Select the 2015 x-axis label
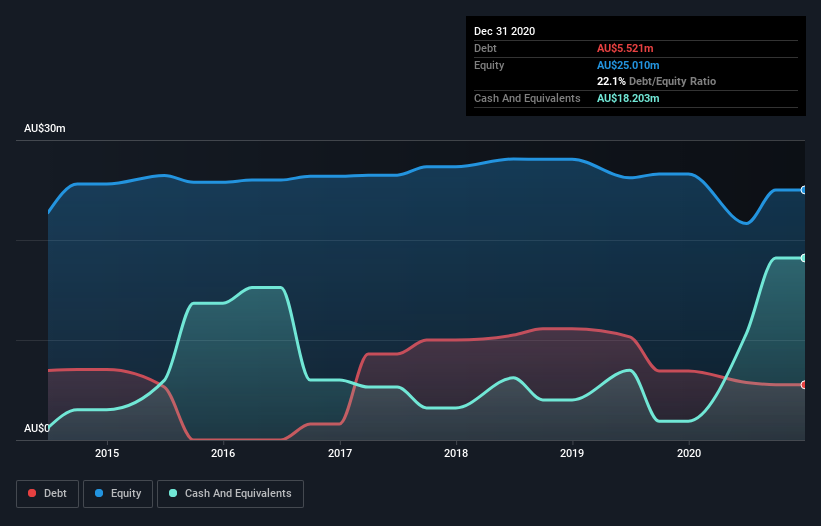 click(107, 453)
